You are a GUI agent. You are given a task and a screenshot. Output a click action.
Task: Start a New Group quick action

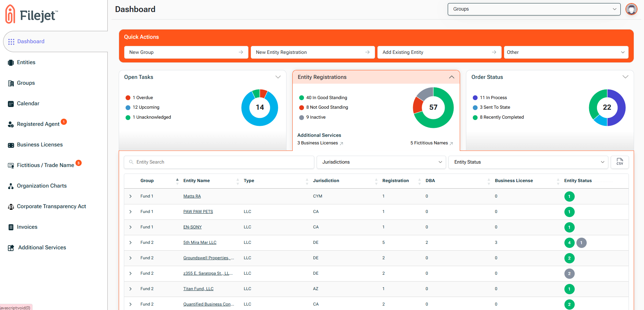(186, 52)
